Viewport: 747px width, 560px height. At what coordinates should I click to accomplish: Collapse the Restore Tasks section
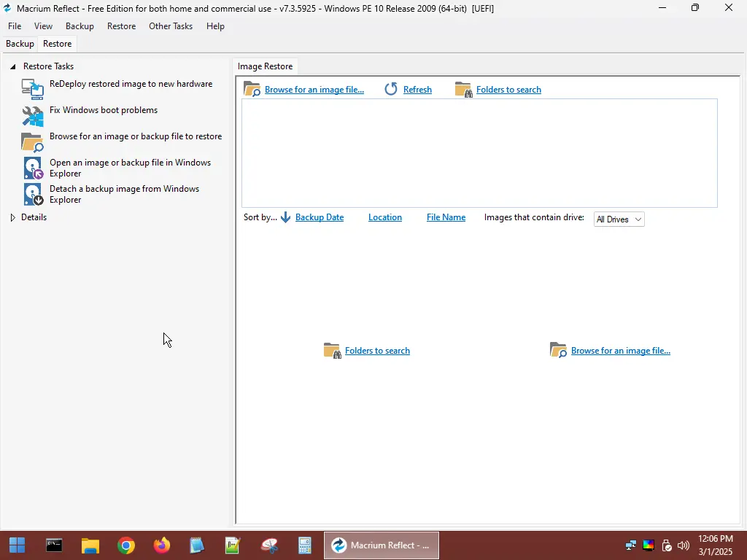coord(13,66)
